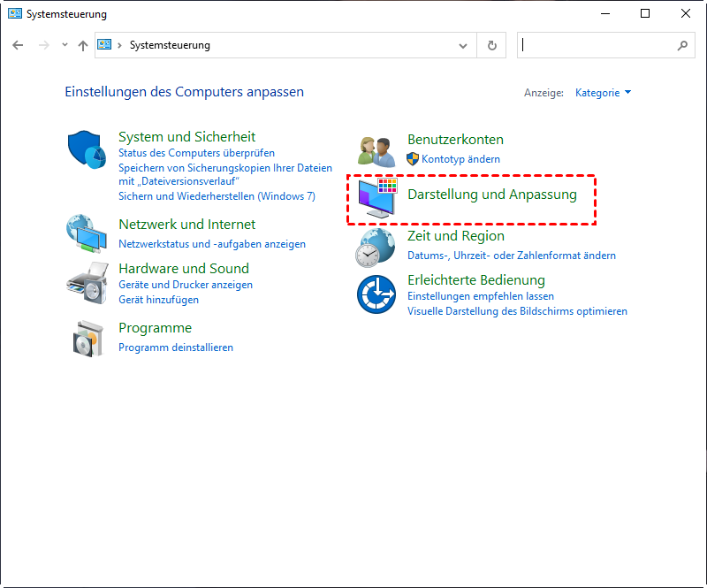Screen dimensions: 707x588
Task: Open Netzwerkstatus und -aufgaben anzeigen
Action: click(x=212, y=244)
